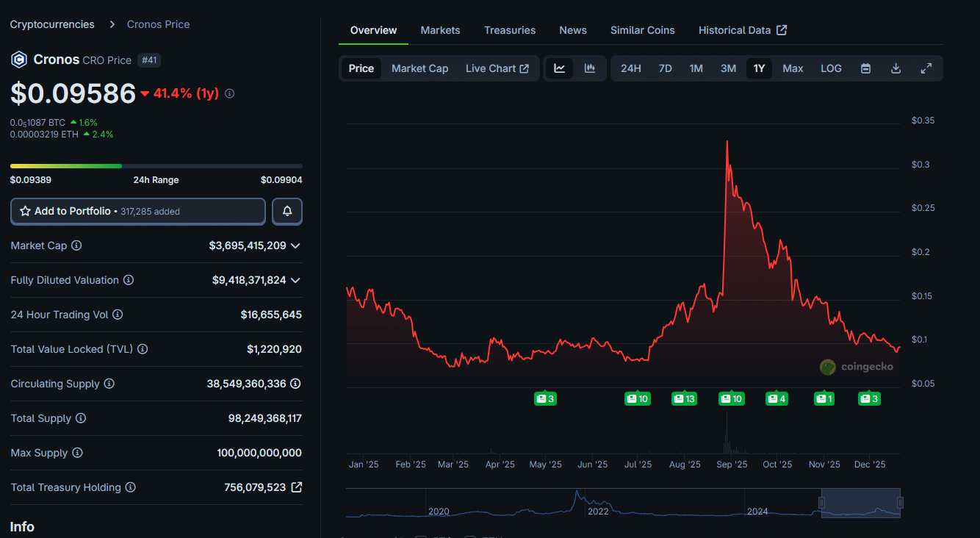Select the 7D timeframe
The height and width of the screenshot is (538, 980).
pos(665,68)
